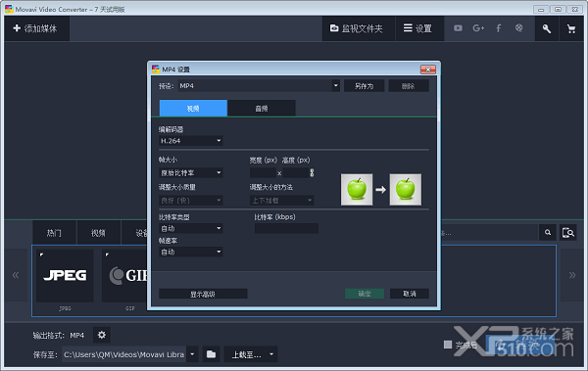
Task: Click the Add Media plus button
Action: [x=36, y=28]
